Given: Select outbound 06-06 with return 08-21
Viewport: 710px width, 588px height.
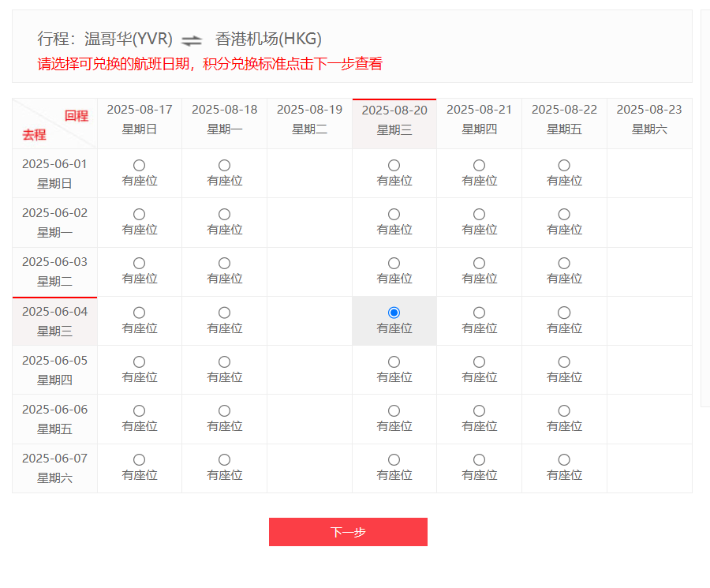Looking at the screenshot, I should point(479,411).
